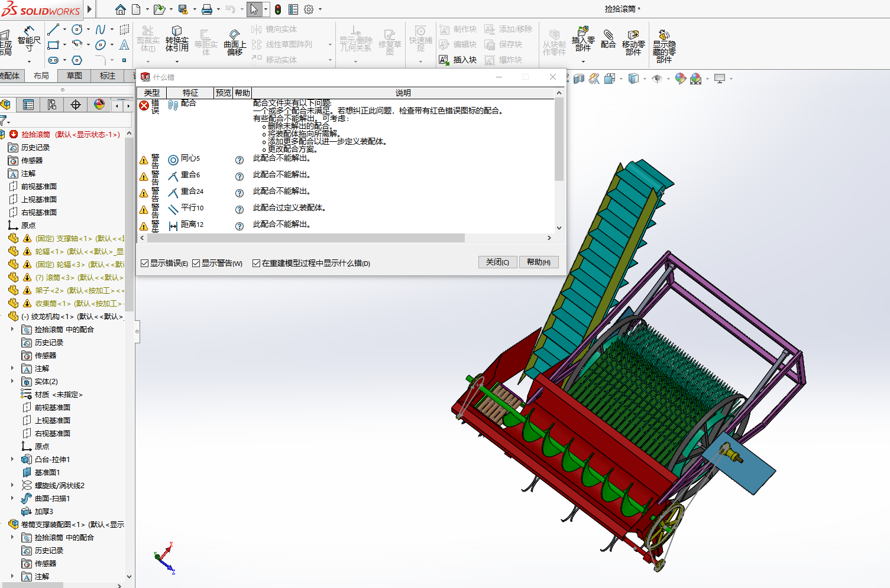Switch to the 标注 tab
Viewport: 890px width, 588px height.
click(108, 76)
